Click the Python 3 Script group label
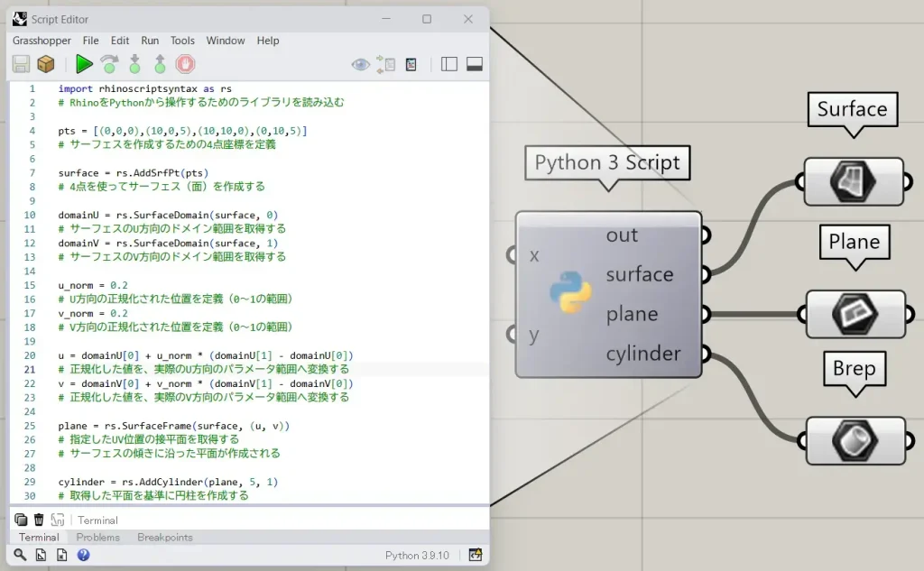The height and width of the screenshot is (571, 924). (x=607, y=162)
